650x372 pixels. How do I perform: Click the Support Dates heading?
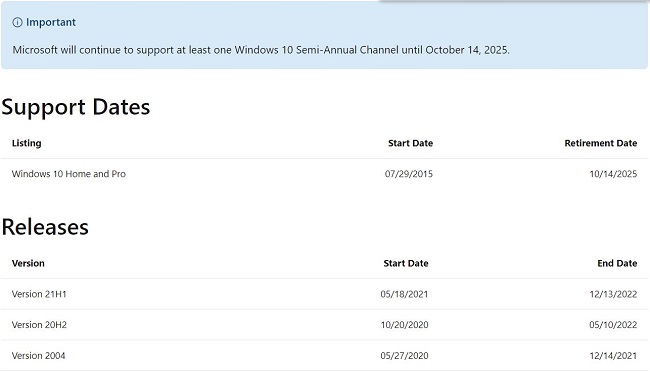tap(75, 107)
